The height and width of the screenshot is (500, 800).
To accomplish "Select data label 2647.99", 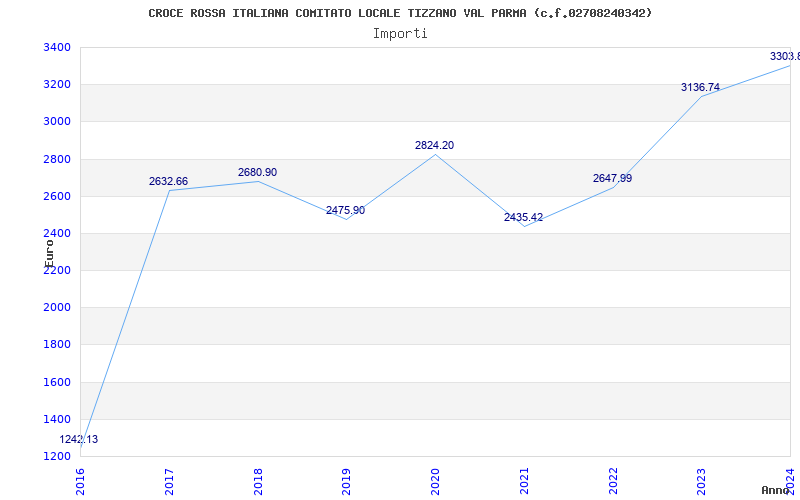I will [x=612, y=178].
